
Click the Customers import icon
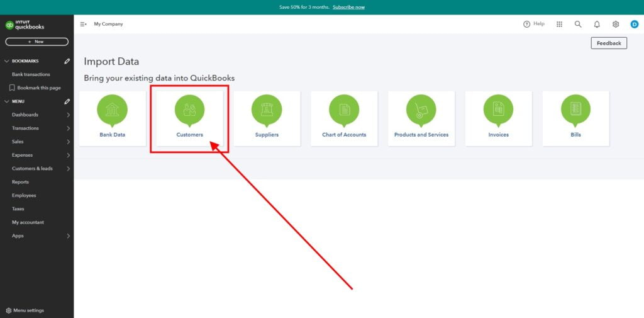point(189,110)
